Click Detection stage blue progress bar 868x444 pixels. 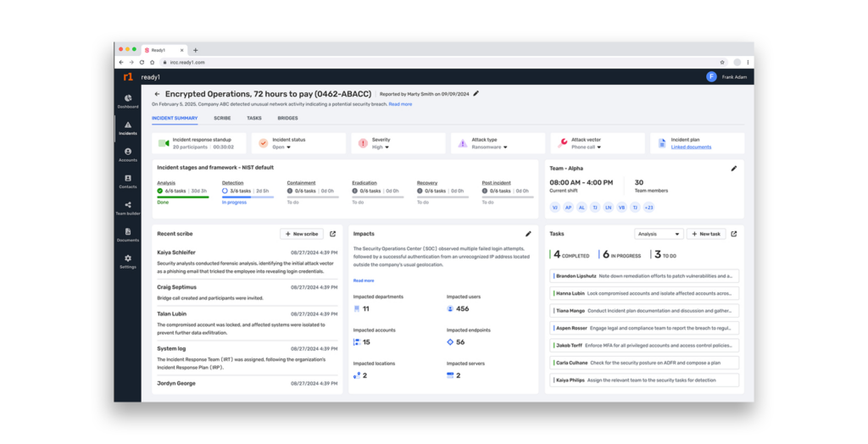[x=248, y=197]
